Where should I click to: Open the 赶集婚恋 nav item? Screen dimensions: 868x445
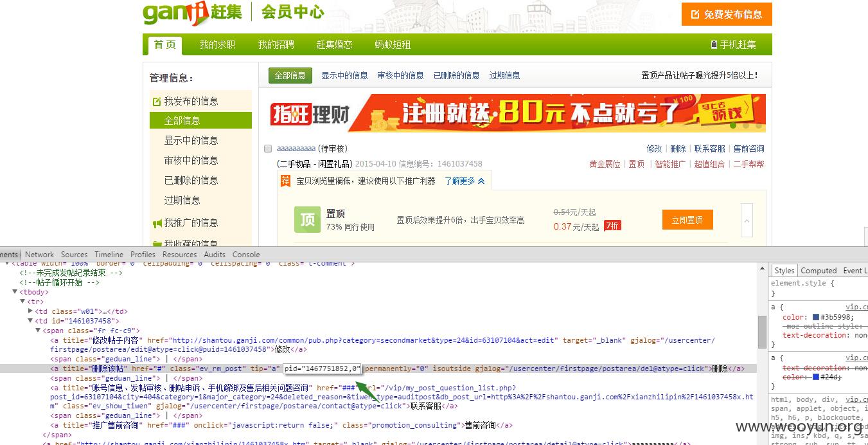coord(335,45)
